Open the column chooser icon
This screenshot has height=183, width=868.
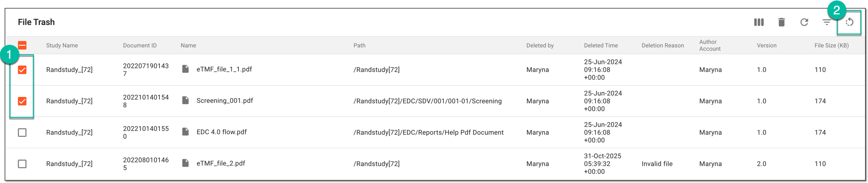(759, 22)
